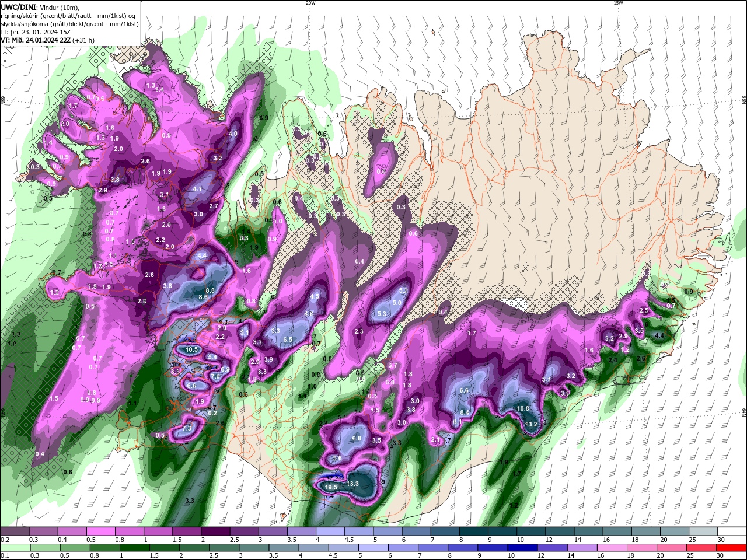The image size is (747, 560).
Task: Select the 13.2 precipitation value
Action: pyautogui.click(x=531, y=424)
